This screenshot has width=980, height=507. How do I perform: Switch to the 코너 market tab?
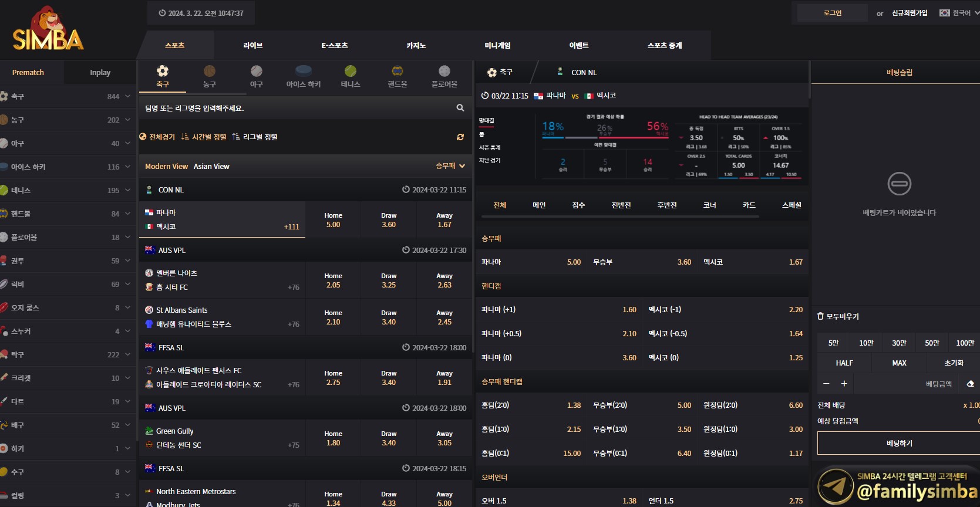point(709,205)
